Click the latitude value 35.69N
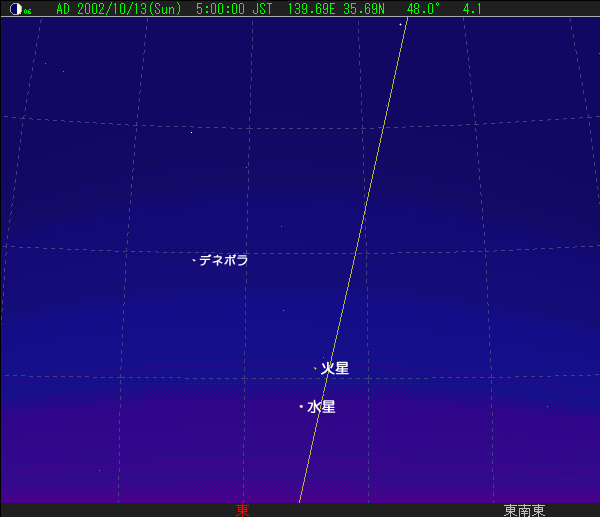600x517 pixels. pyautogui.click(x=364, y=9)
